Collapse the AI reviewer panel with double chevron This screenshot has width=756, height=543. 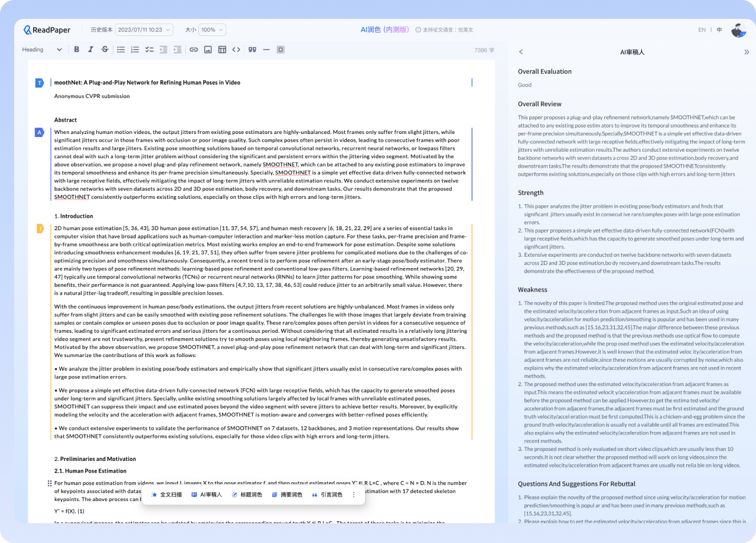pyautogui.click(x=746, y=52)
